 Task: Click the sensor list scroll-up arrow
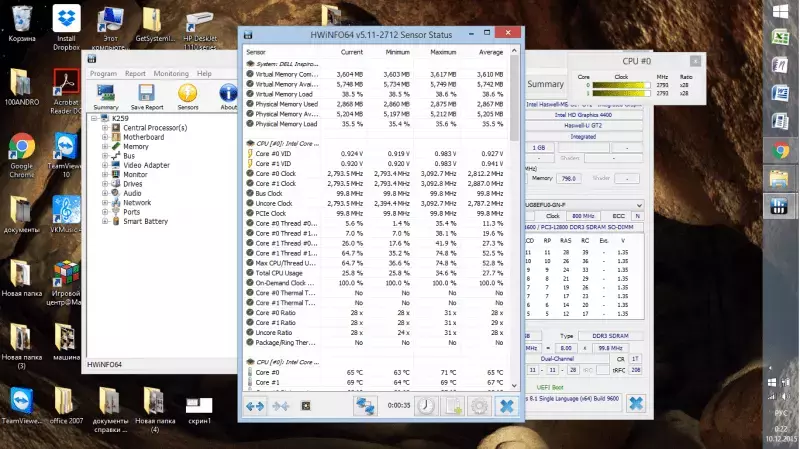point(514,51)
